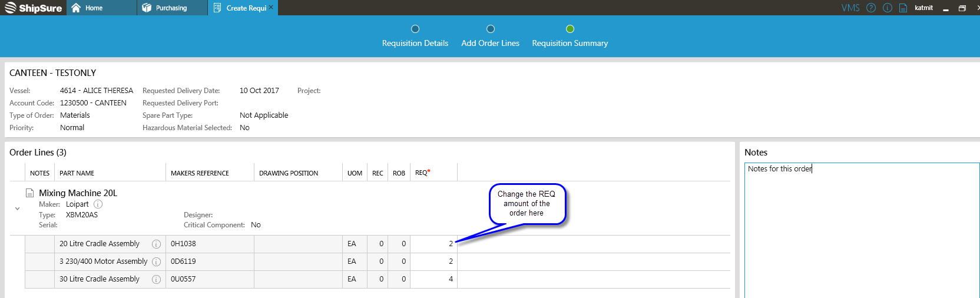The image size is (980, 298).
Task: Switch to the Purchasing tab
Action: pyautogui.click(x=171, y=8)
